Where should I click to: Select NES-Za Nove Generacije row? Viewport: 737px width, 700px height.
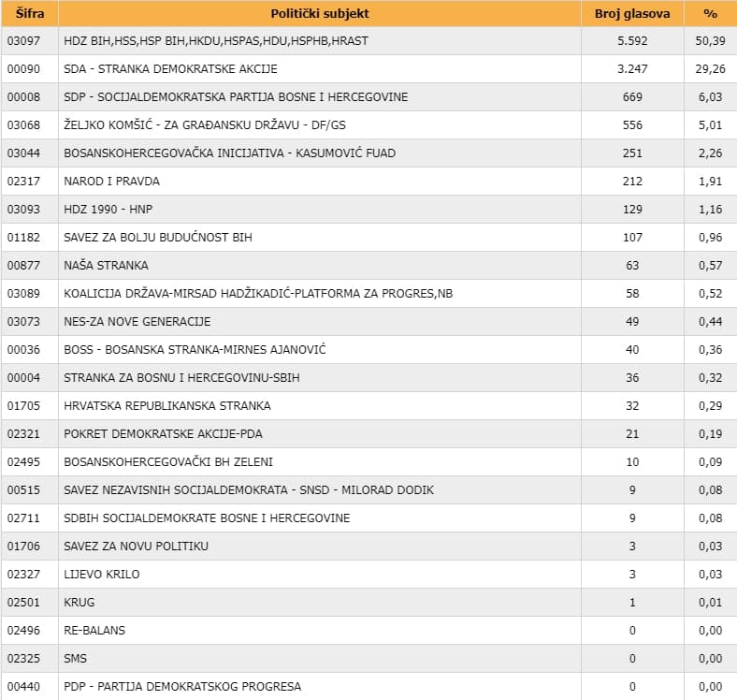click(x=137, y=322)
